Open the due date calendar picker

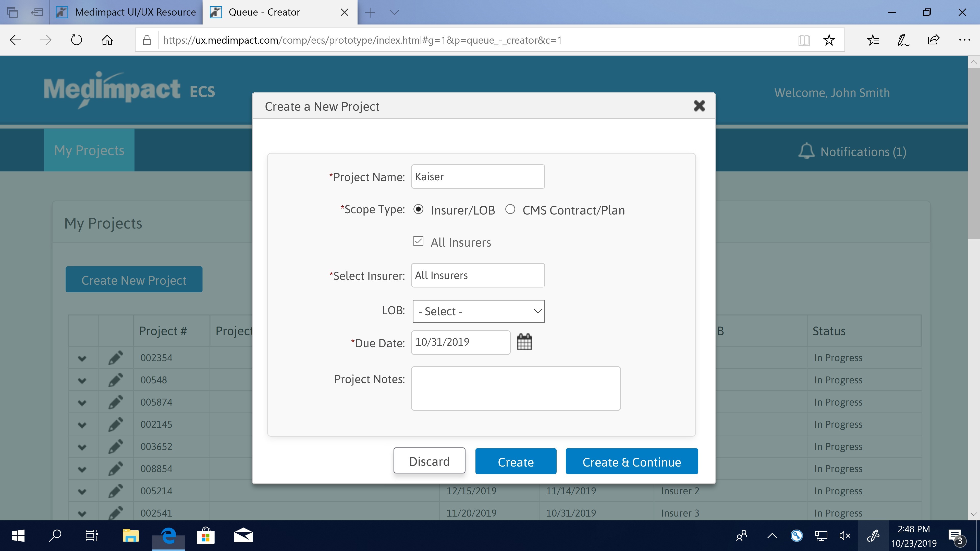pyautogui.click(x=524, y=342)
